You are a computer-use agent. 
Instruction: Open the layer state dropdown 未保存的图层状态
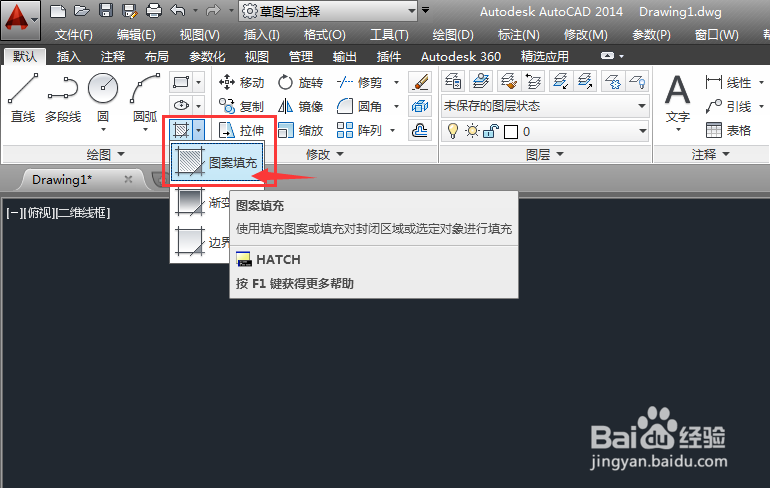click(x=545, y=106)
